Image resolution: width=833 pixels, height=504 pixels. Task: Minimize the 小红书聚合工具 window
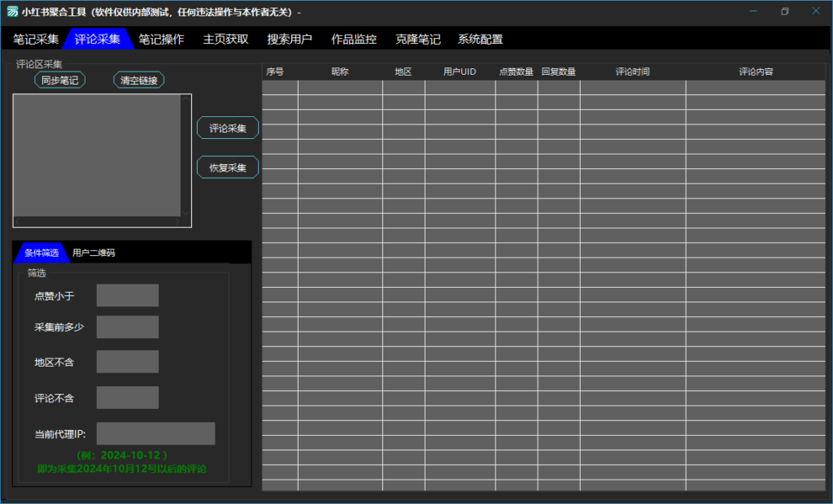[x=753, y=11]
